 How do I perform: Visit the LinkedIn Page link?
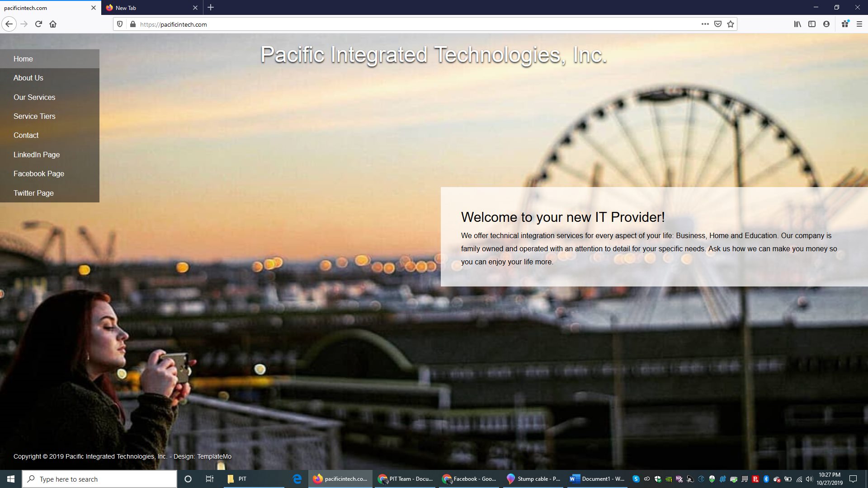pos(50,155)
